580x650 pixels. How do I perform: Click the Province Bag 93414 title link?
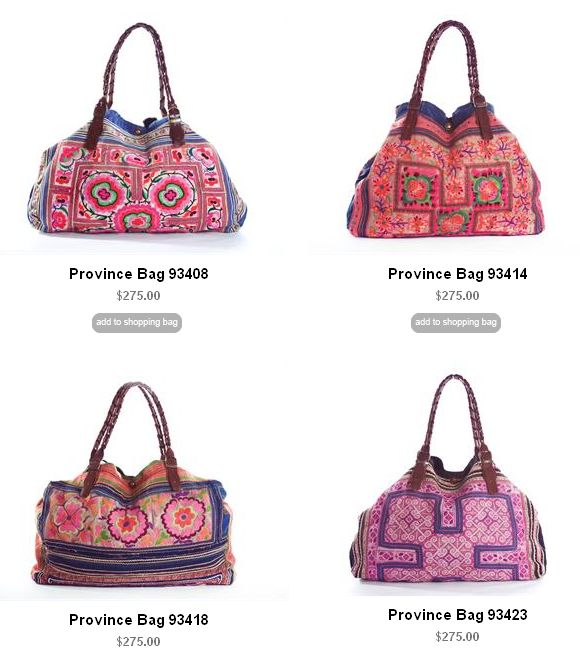pos(457,274)
